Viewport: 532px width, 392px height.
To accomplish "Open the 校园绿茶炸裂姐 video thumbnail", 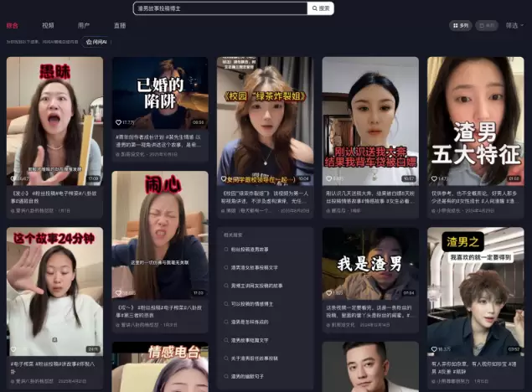I will [265, 121].
